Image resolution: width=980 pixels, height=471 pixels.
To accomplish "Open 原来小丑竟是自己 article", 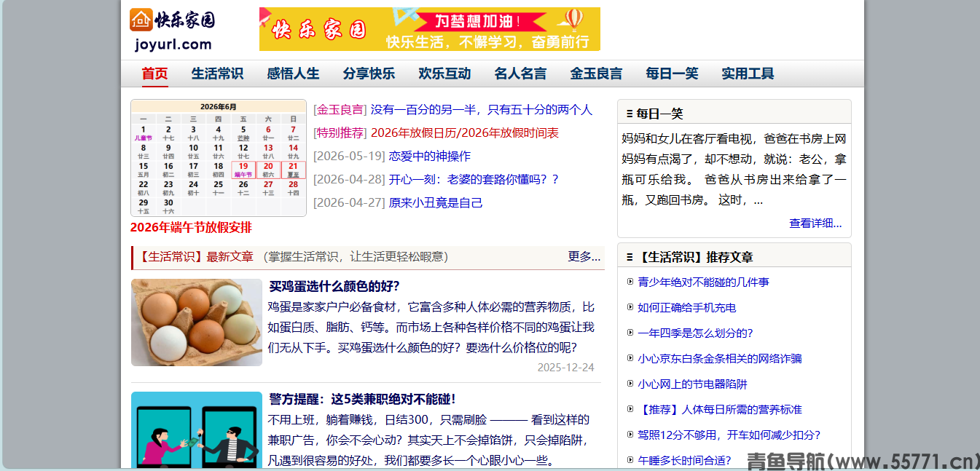I will click(436, 203).
